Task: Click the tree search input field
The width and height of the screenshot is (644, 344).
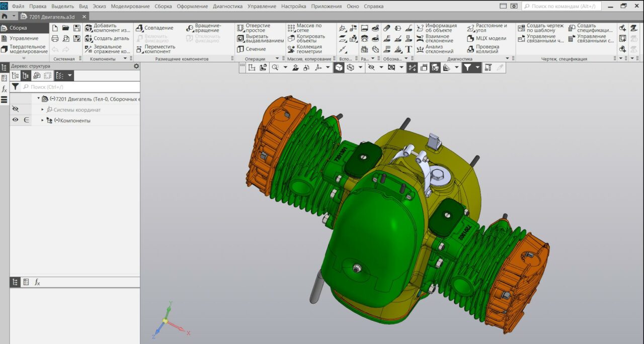Action: point(80,87)
